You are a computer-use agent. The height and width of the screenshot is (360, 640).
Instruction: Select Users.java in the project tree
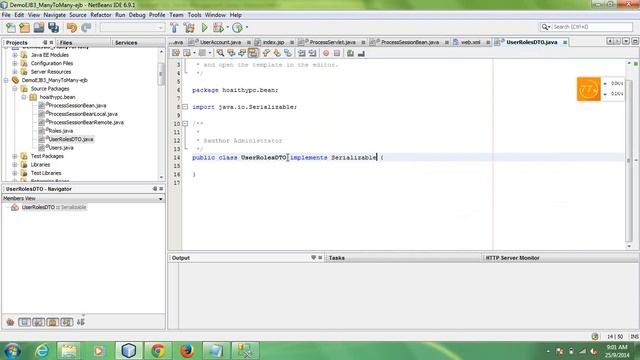click(x=61, y=148)
